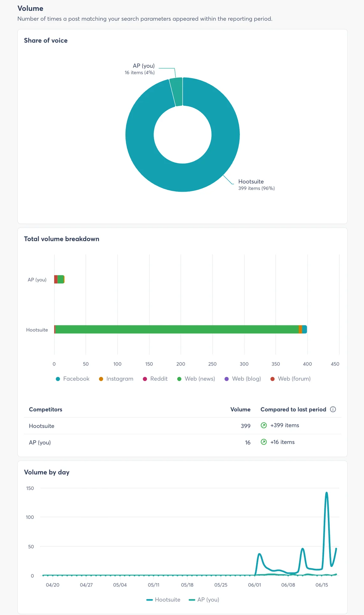364x615 pixels.
Task: Toggle the Web (forum) legend item
Action: [x=291, y=379]
